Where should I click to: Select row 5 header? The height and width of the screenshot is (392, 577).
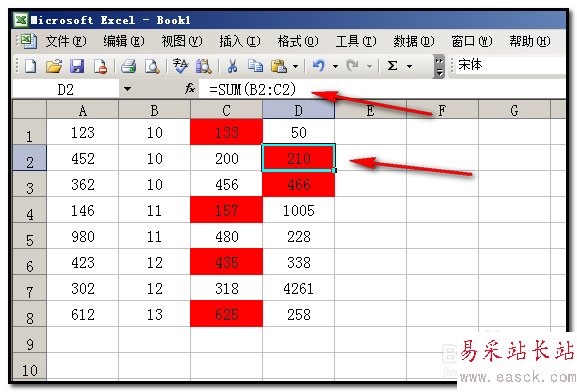pyautogui.click(x=29, y=236)
